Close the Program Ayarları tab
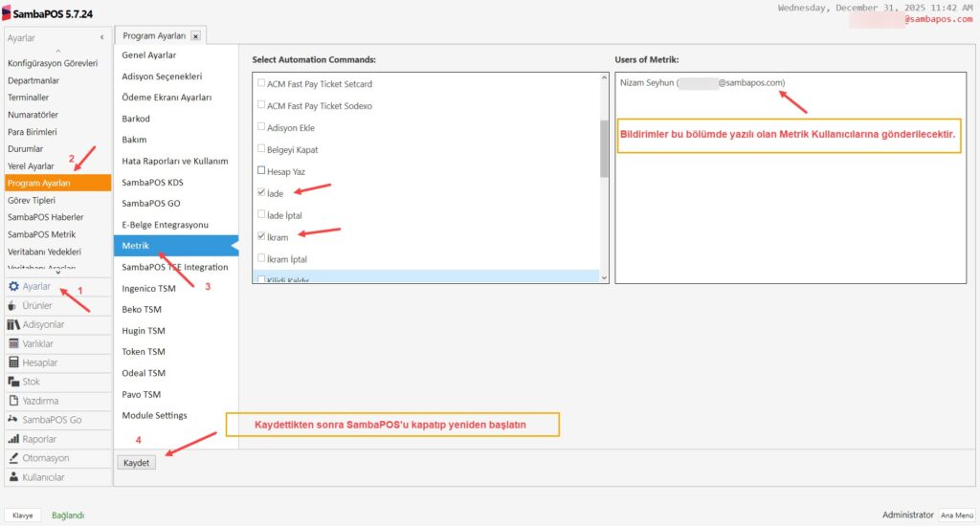 tap(195, 36)
